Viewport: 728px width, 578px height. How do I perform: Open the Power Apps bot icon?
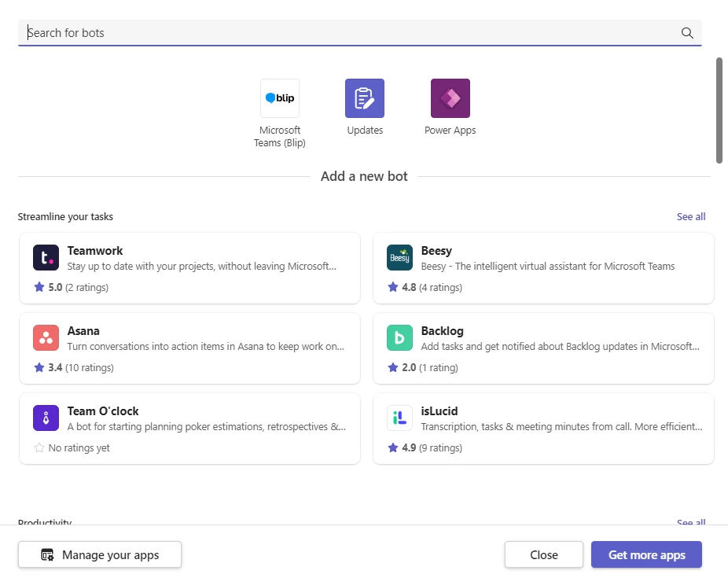[450, 98]
